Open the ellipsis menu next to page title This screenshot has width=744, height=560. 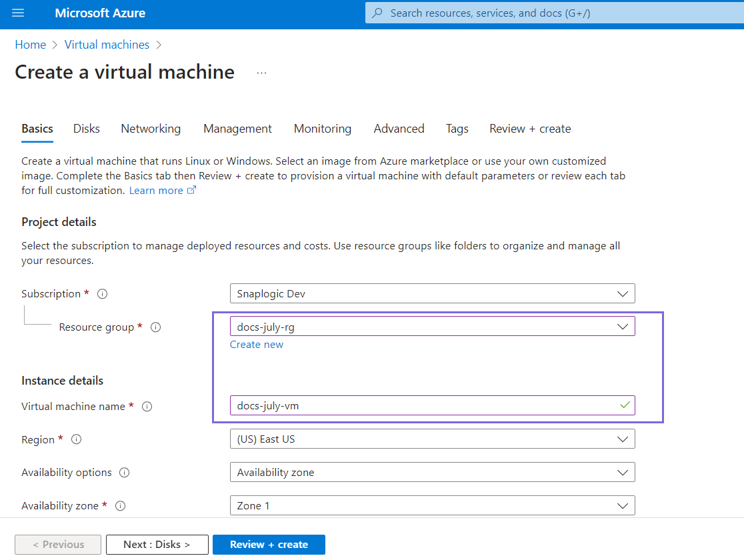pyautogui.click(x=261, y=73)
